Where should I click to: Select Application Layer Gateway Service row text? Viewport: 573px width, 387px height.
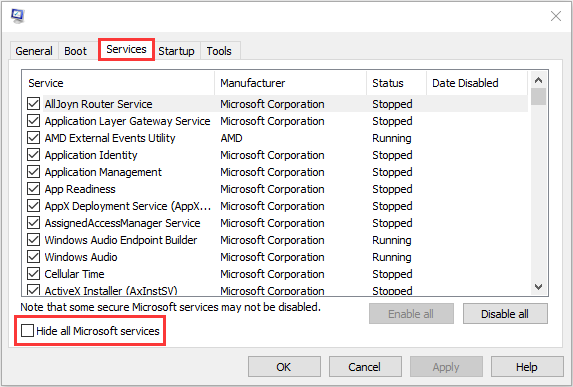(x=127, y=121)
